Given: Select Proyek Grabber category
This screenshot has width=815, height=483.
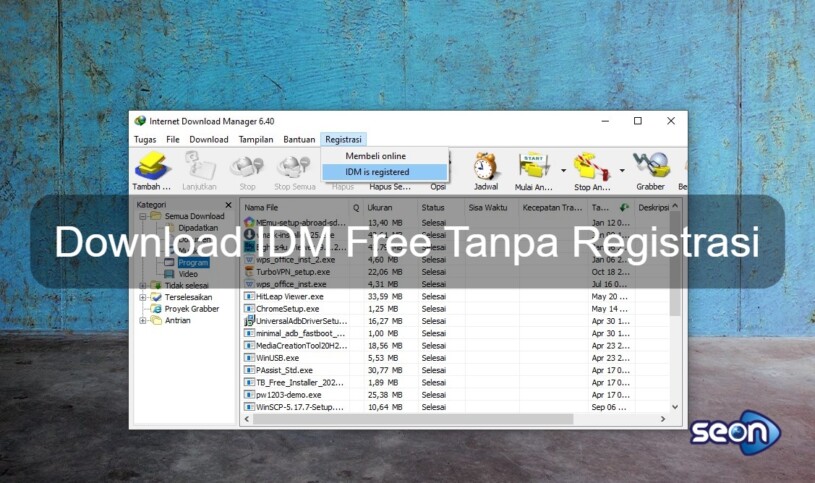Looking at the screenshot, I should (x=192, y=309).
